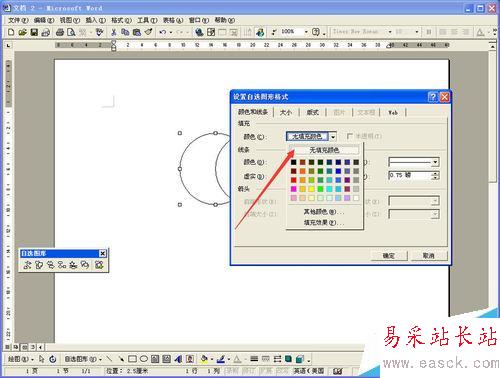
Task: Click the Save disk icon
Action: 34,32
